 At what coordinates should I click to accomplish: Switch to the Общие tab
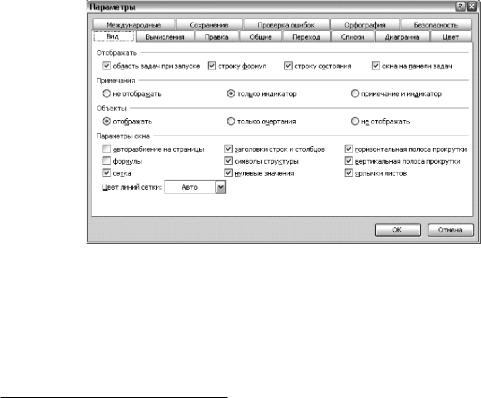[x=261, y=37]
